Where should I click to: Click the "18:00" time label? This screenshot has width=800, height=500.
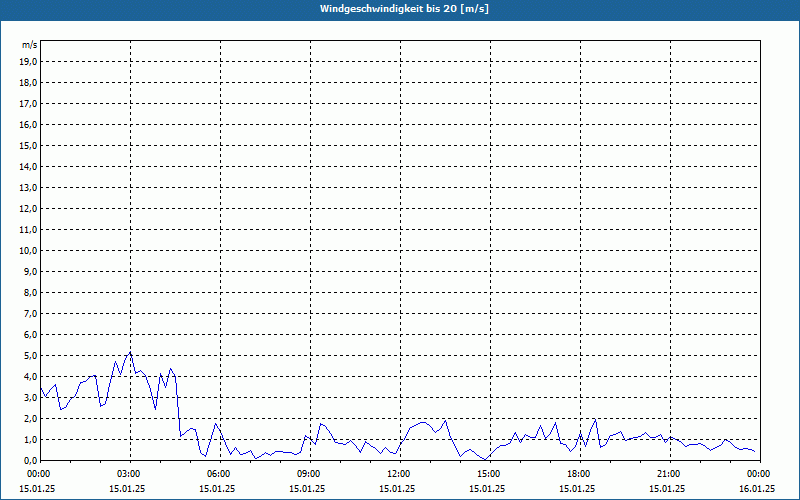(581, 474)
